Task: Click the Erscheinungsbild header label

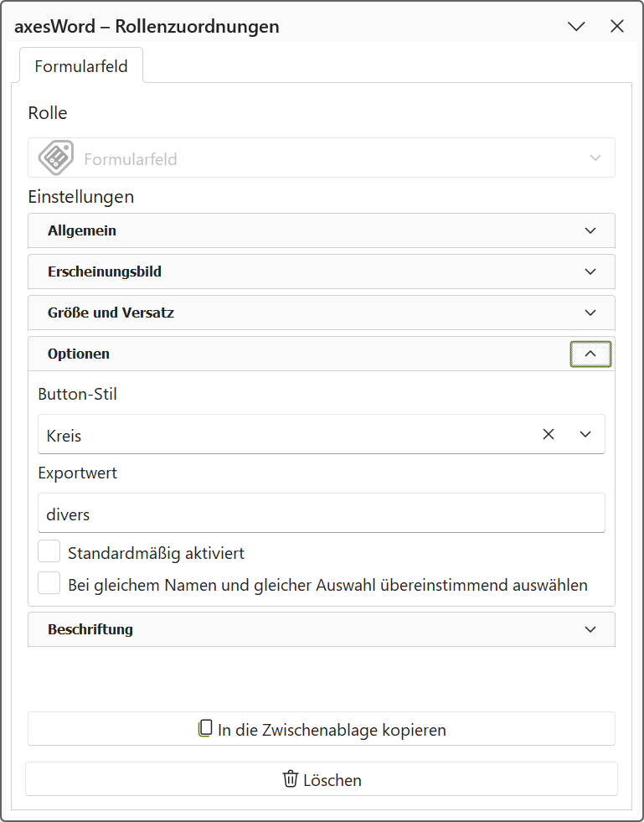Action: pyautogui.click(x=105, y=271)
